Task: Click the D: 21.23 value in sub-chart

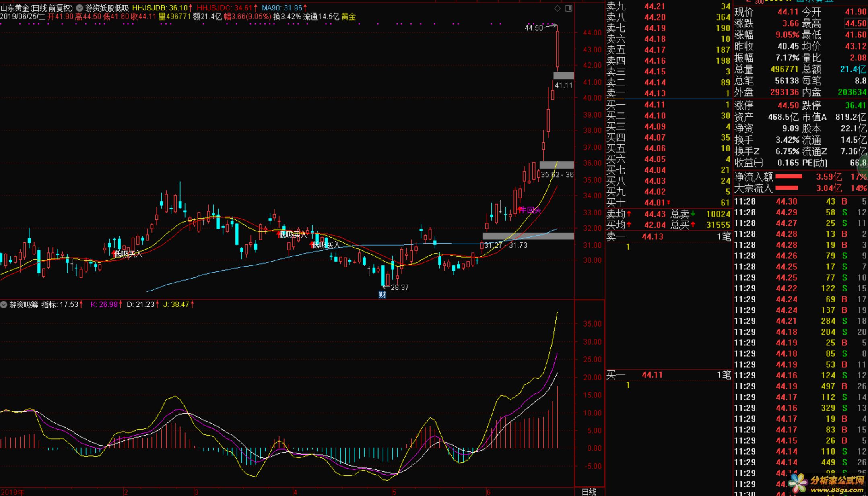Action: coord(142,305)
